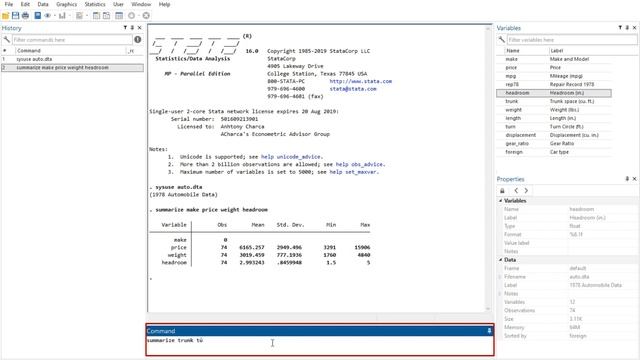This screenshot has width=640, height=360.
Task: Open the Statistics menu
Action: click(95, 4)
